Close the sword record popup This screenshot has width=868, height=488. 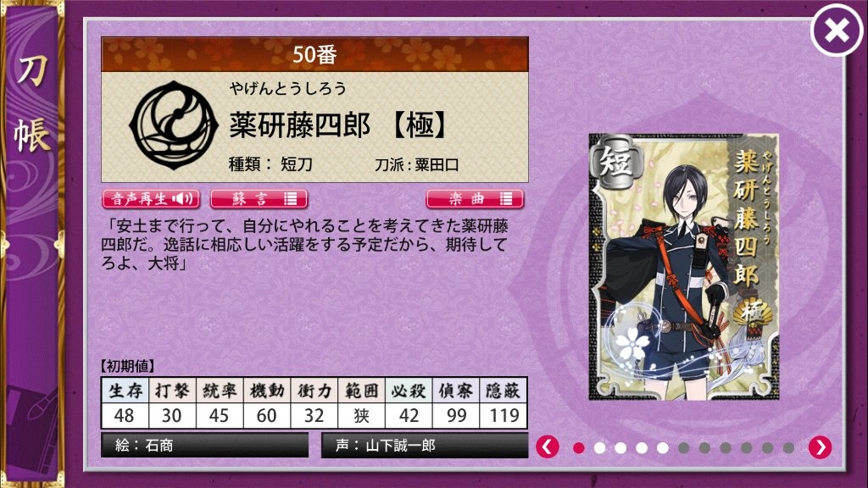[x=837, y=30]
